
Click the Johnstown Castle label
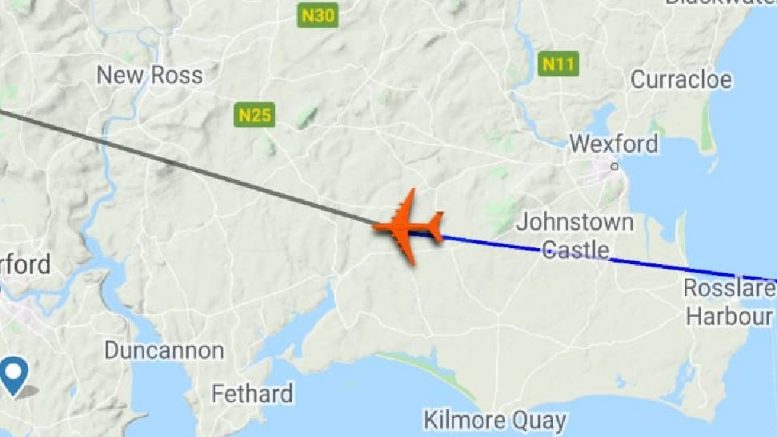pyautogui.click(x=575, y=236)
